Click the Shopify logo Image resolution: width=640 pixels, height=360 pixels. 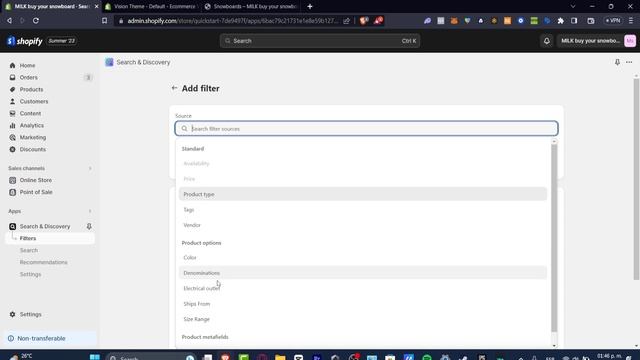(24, 41)
